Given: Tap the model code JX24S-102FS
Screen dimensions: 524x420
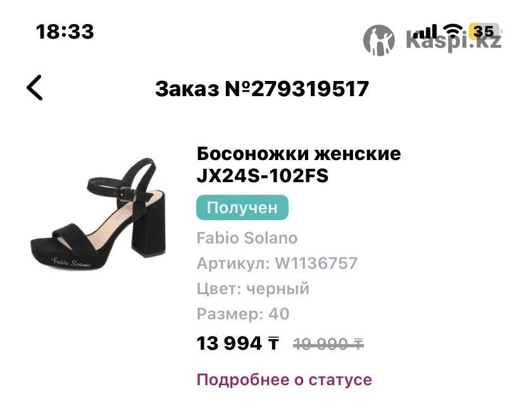Looking at the screenshot, I should click(263, 176).
